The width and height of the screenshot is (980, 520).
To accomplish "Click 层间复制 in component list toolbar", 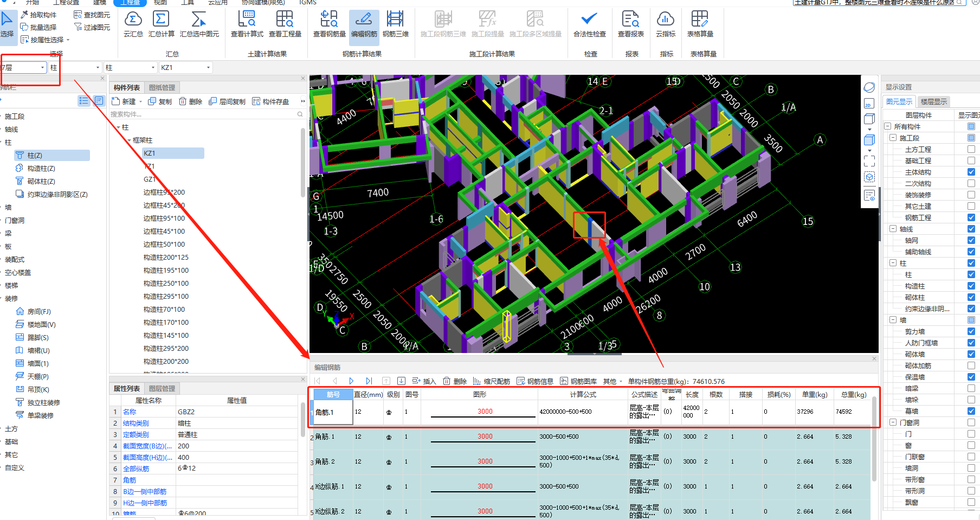I will 227,101.
